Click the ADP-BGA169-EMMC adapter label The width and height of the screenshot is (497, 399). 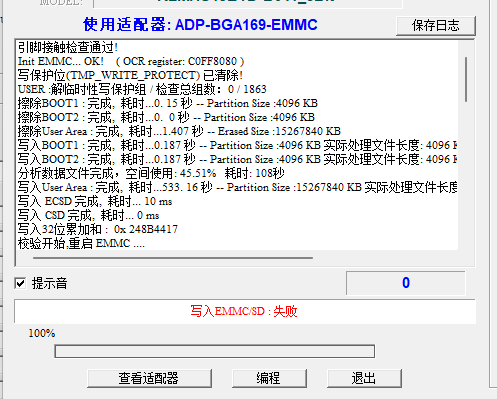246,25
